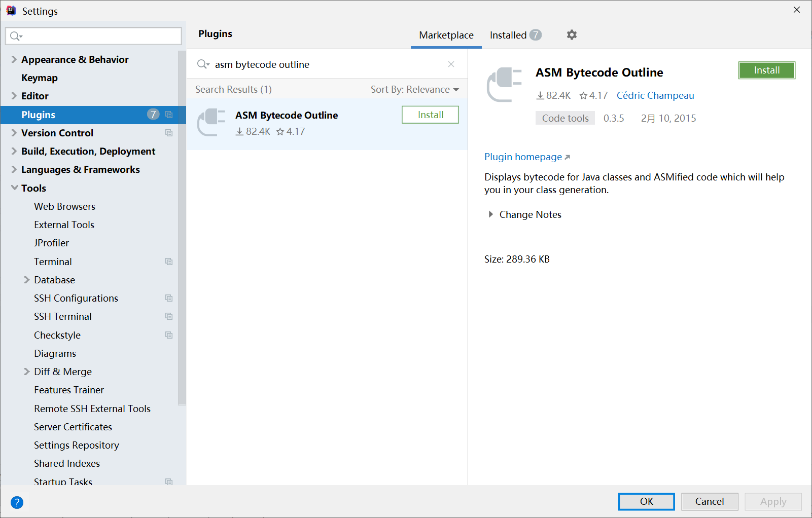Image resolution: width=812 pixels, height=518 pixels.
Task: Click the Code tools tag
Action: click(565, 118)
